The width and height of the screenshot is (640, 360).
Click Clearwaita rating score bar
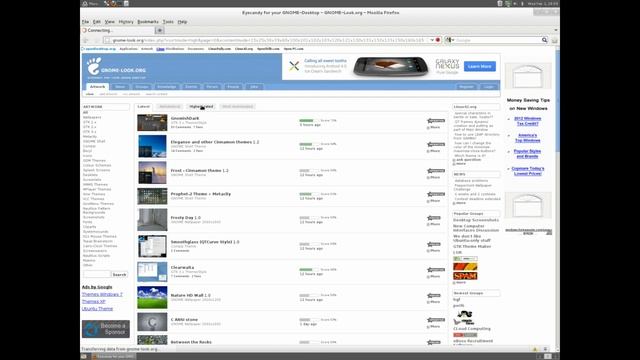tap(309, 269)
